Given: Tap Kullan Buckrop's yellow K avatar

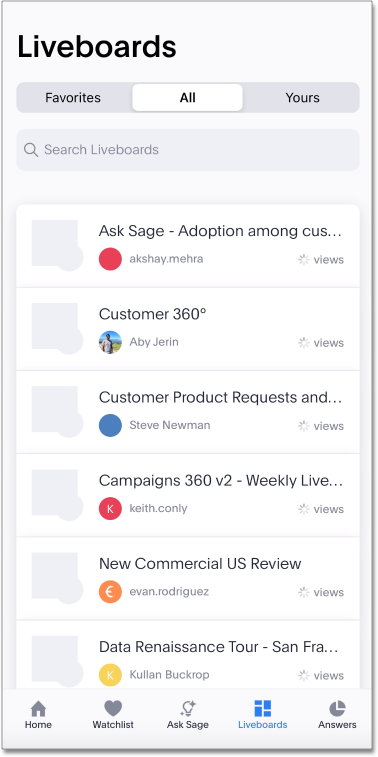Looking at the screenshot, I should pyautogui.click(x=110, y=675).
